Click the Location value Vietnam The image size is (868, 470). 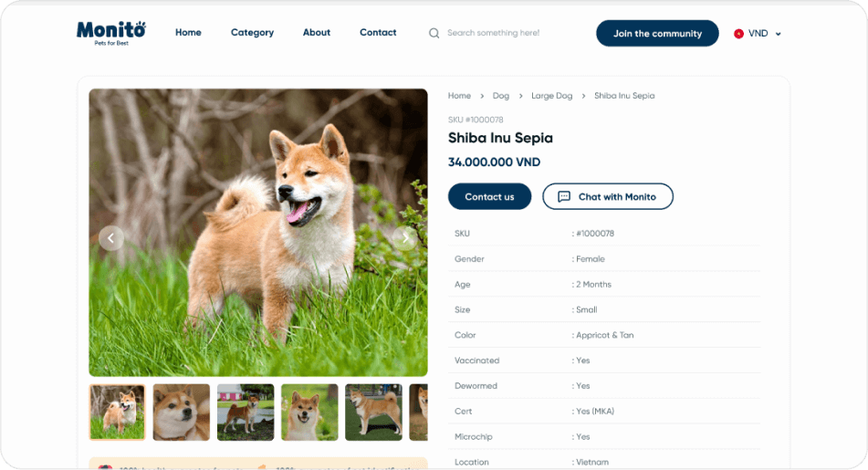592,463
